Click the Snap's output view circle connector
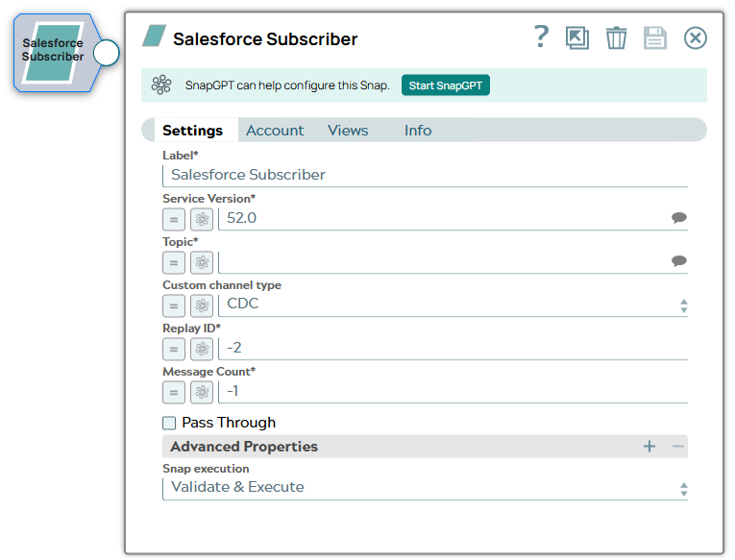The height and width of the screenshot is (560, 735). [107, 53]
